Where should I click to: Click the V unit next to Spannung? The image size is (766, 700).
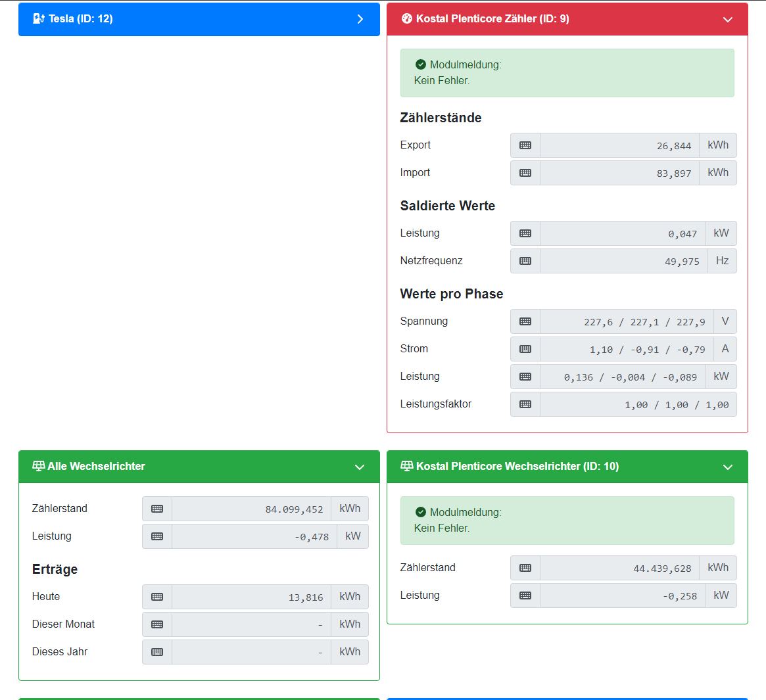[725, 321]
